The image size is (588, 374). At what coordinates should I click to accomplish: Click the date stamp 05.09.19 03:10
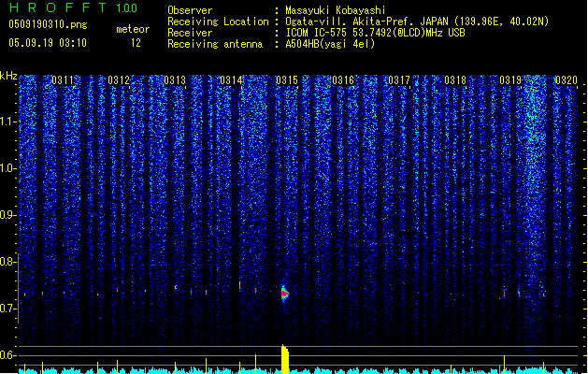48,43
